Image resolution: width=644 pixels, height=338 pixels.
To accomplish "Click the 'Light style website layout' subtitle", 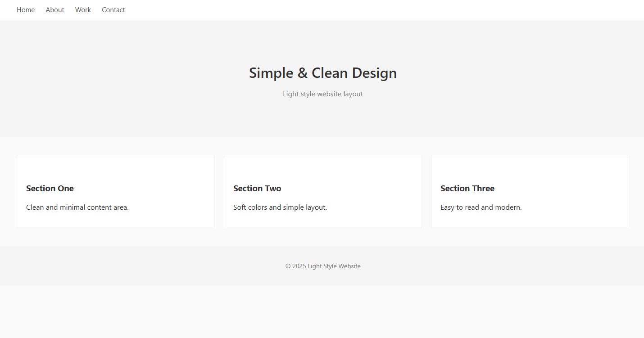I will (323, 94).
